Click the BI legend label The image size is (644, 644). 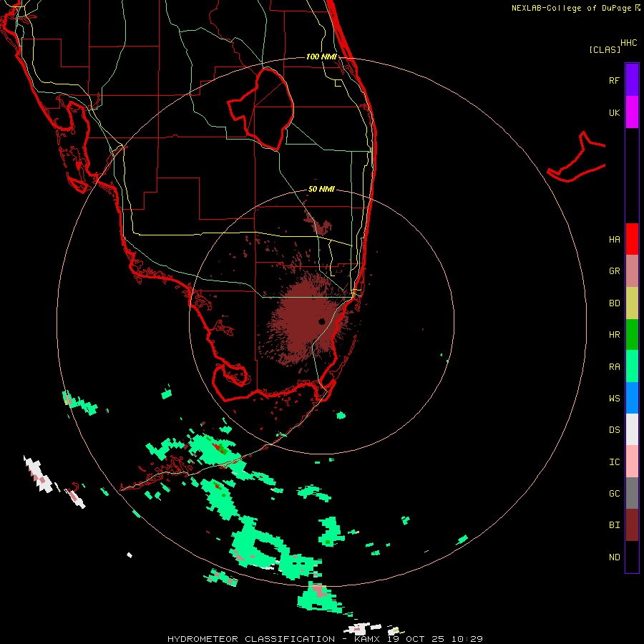(614, 525)
